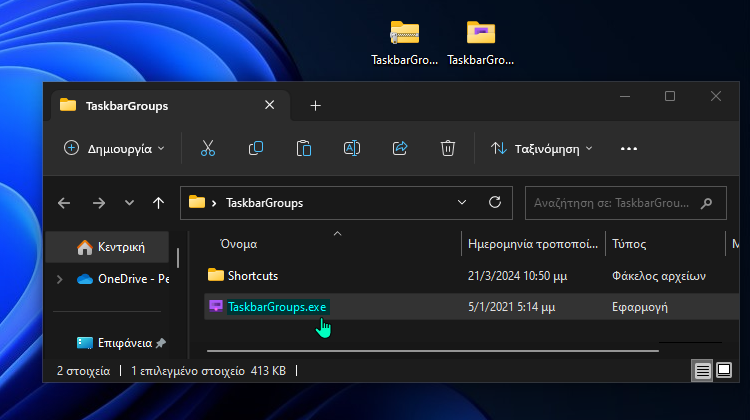Click the horizontal scrollbar of file list
This screenshot has width=750, height=420.
point(432,351)
